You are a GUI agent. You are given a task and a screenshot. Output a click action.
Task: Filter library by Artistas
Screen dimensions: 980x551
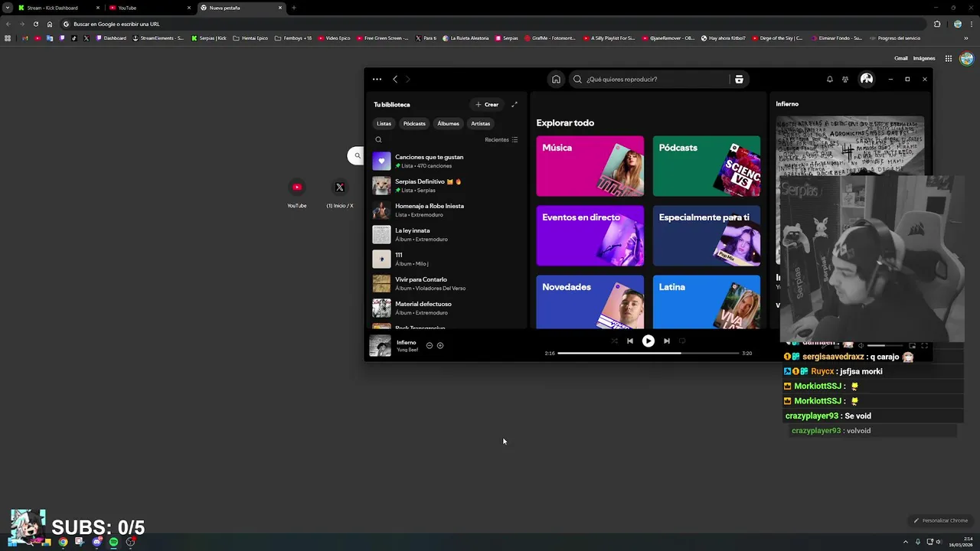click(x=481, y=123)
